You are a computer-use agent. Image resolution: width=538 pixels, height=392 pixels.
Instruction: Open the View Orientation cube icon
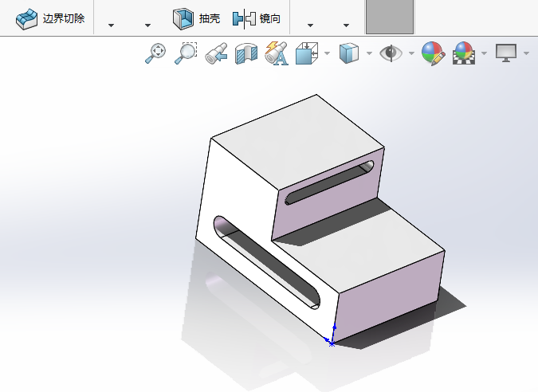(307, 53)
